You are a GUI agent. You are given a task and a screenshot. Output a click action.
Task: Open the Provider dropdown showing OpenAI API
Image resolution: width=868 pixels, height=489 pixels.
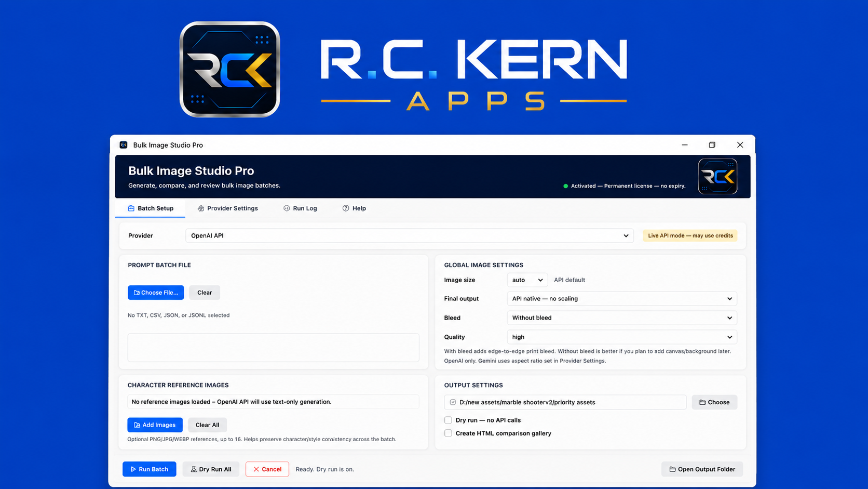[x=410, y=235]
